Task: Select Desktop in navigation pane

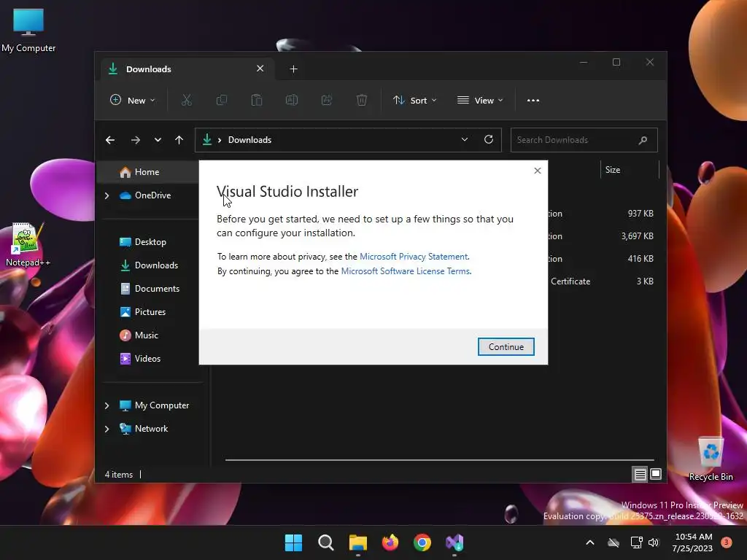Action: pos(150,242)
